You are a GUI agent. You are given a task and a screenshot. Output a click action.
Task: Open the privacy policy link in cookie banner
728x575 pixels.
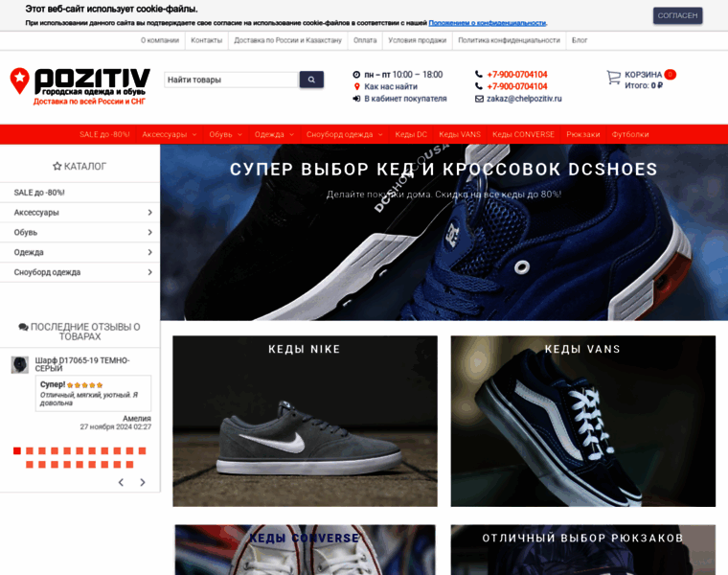(x=487, y=23)
